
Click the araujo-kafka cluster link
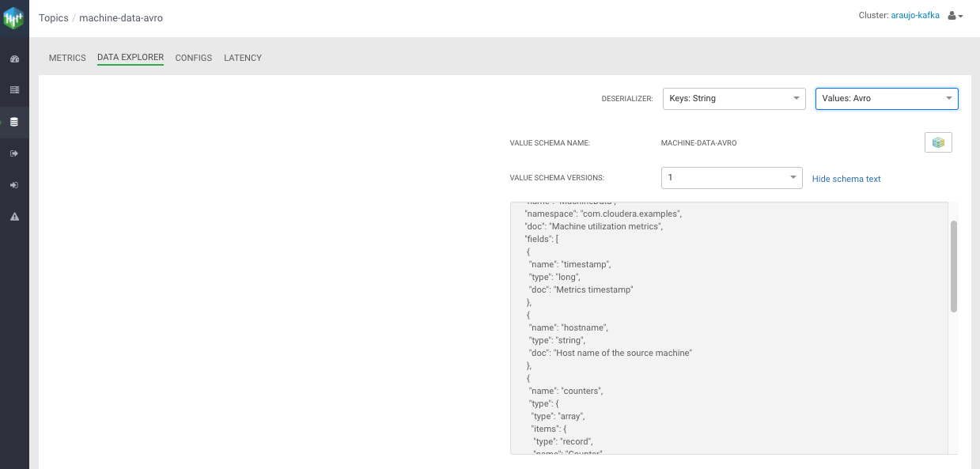pos(915,16)
